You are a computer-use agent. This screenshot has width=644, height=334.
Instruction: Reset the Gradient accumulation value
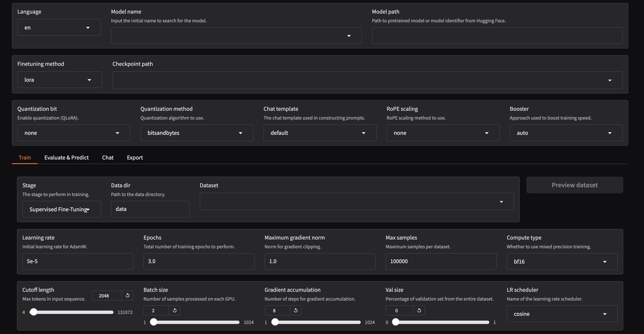(x=295, y=310)
